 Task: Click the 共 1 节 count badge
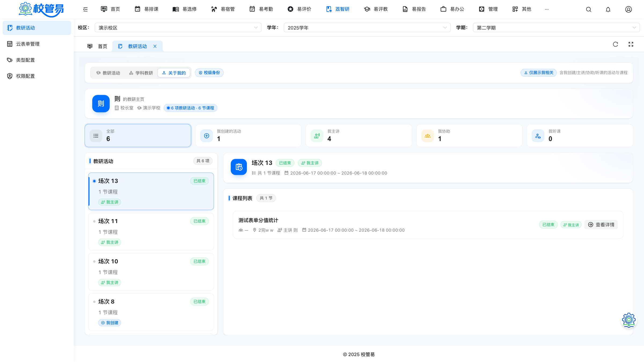pos(266,198)
